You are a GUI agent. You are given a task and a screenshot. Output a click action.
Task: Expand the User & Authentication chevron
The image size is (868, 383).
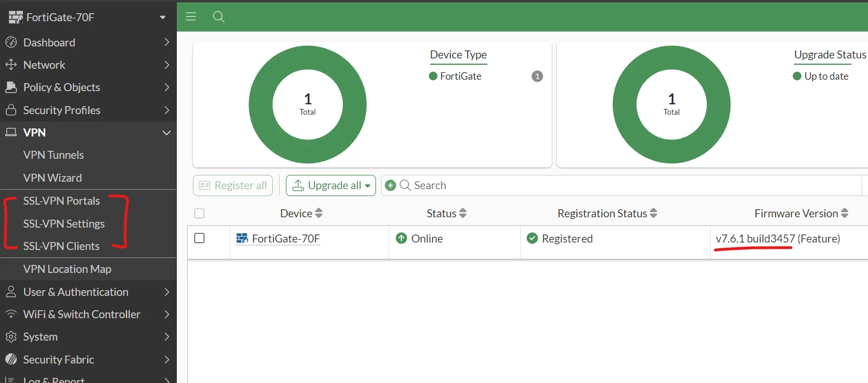[166, 292]
